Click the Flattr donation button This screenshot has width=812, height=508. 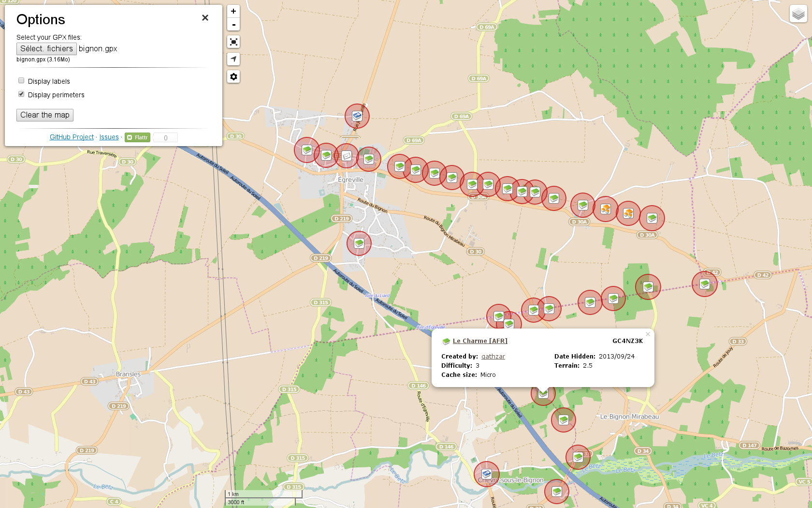138,137
